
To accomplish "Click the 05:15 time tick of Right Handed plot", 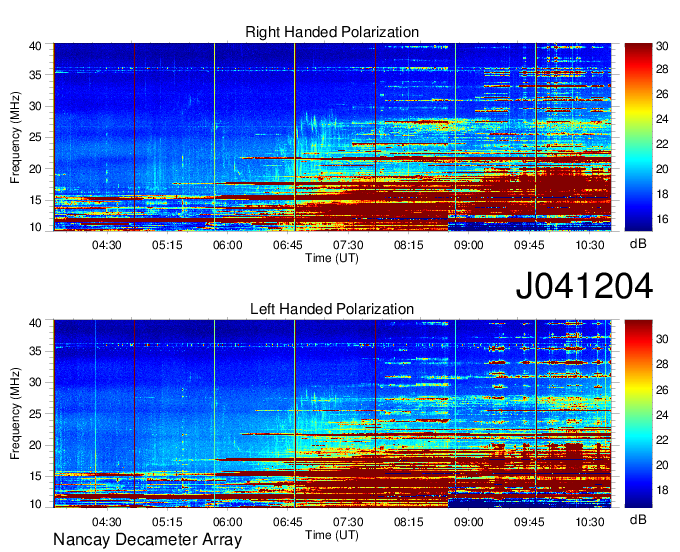I will pos(167,245).
